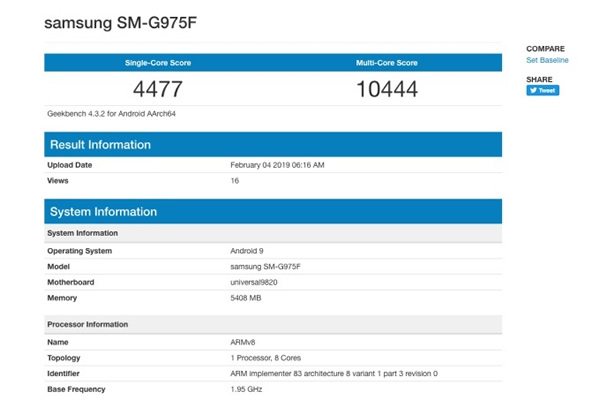The width and height of the screenshot is (600, 400).
Task: Click the Multi-Core Score header
Action: click(387, 63)
